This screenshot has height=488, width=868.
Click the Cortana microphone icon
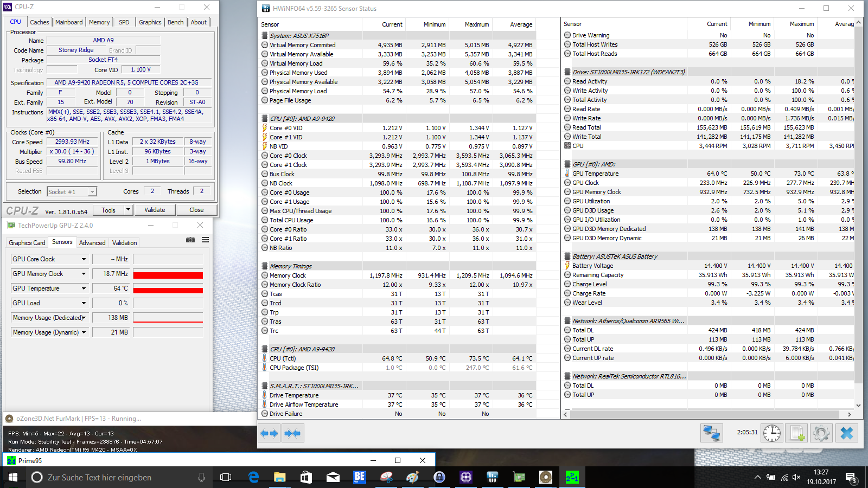point(201,477)
